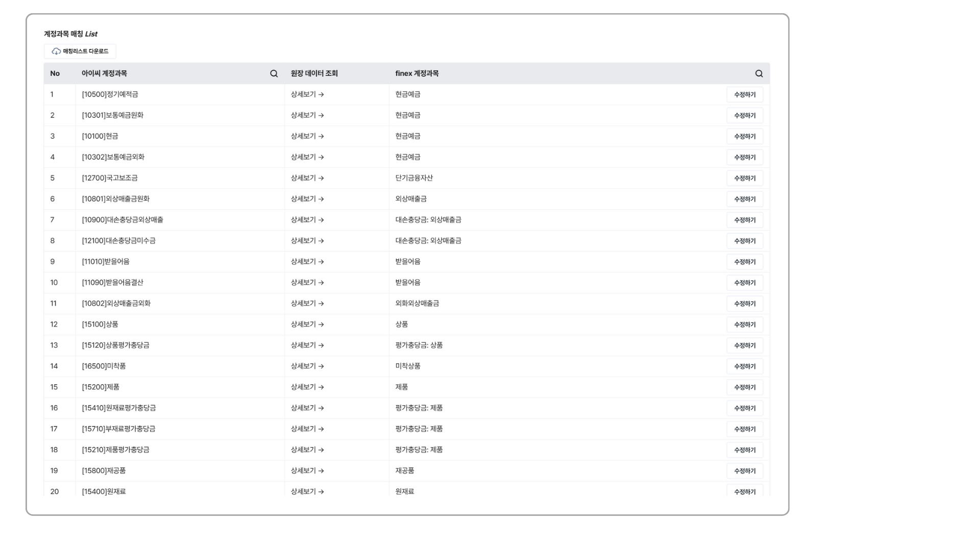Click the search icon in 아이씨 계정과목 header
This screenshot has height=551, width=980.
coord(274,73)
